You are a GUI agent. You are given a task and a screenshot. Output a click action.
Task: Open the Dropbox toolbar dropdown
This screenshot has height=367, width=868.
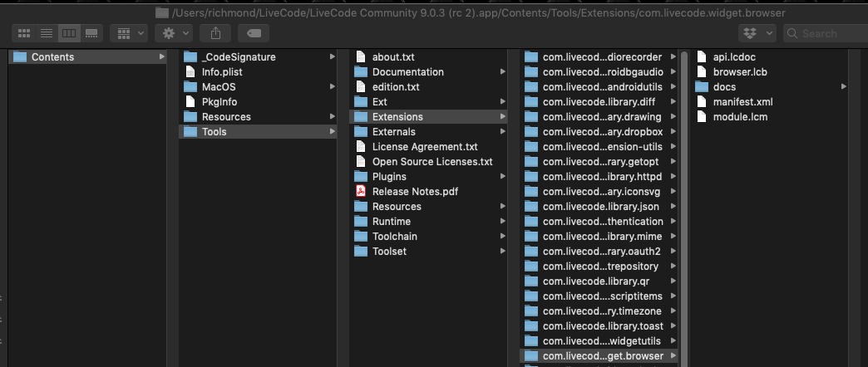[757, 33]
